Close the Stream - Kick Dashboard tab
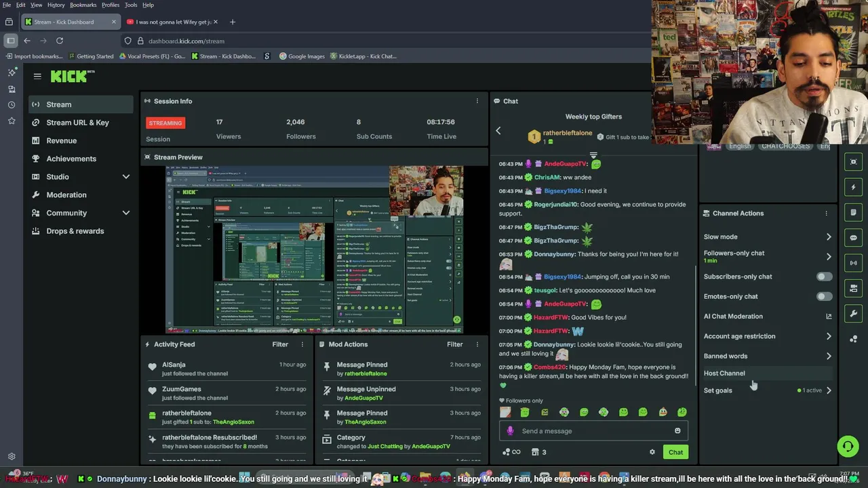The width and height of the screenshot is (868, 488). point(113,22)
